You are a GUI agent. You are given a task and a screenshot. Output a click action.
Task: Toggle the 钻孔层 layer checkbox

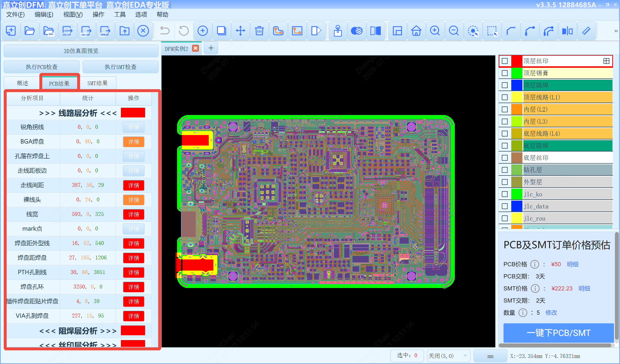505,170
